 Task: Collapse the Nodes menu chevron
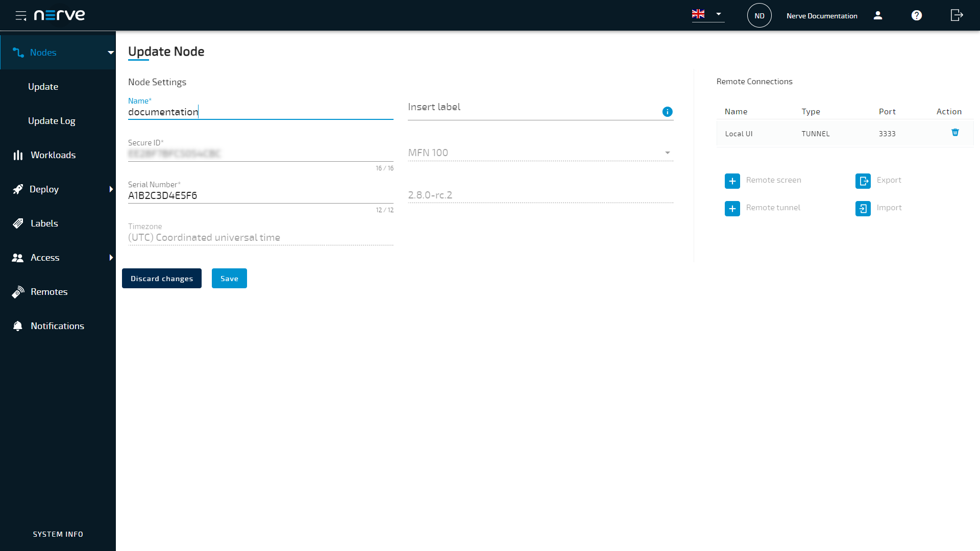(x=111, y=52)
